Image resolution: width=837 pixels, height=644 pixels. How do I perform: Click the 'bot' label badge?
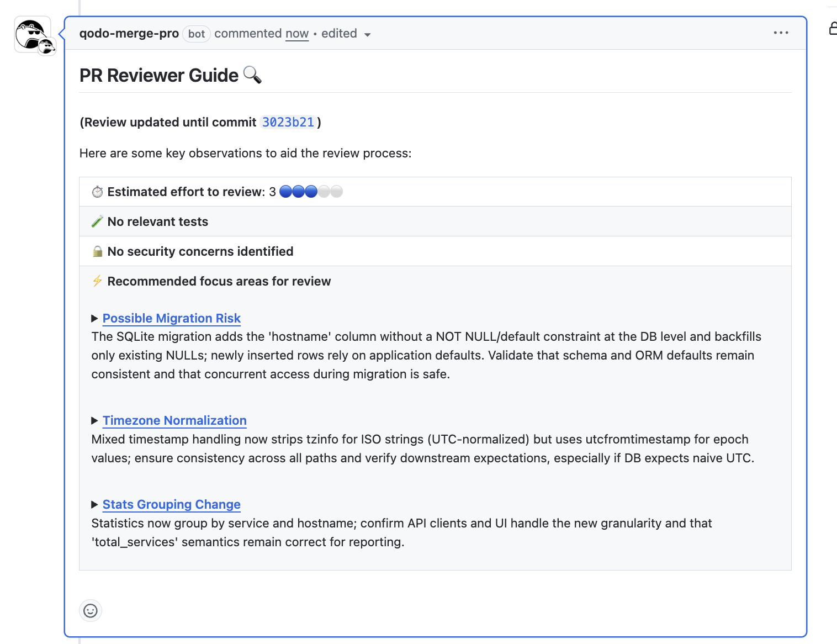[x=197, y=34]
